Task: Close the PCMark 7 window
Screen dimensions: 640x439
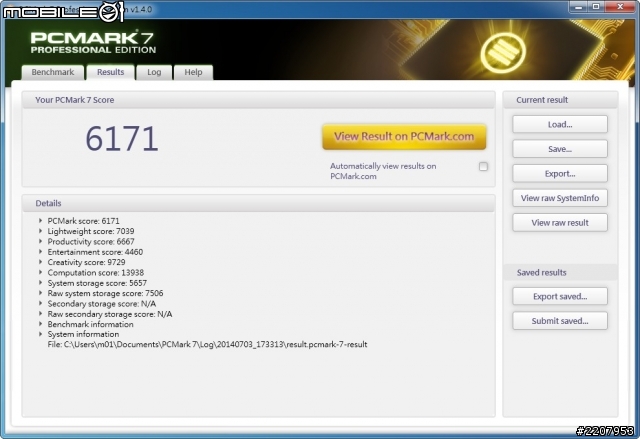Action: (620, 7)
